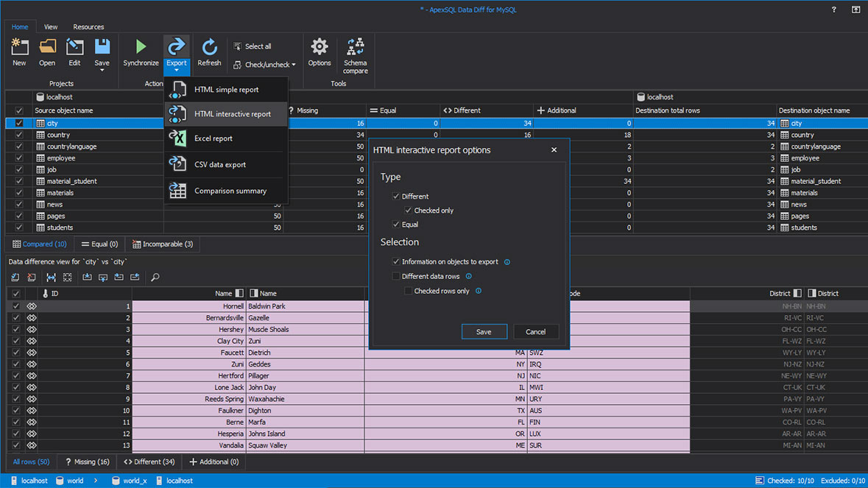This screenshot has width=868, height=488.
Task: Click the magnifier search icon above the data grid
Action: coord(155,277)
